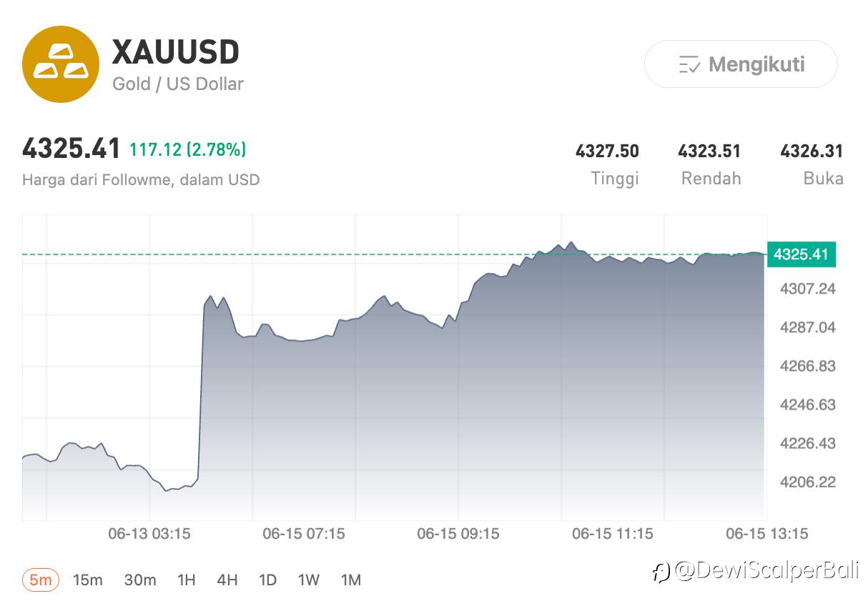Open the @DewiScalperBali watermark link
868x606 pixels.
tap(756, 570)
